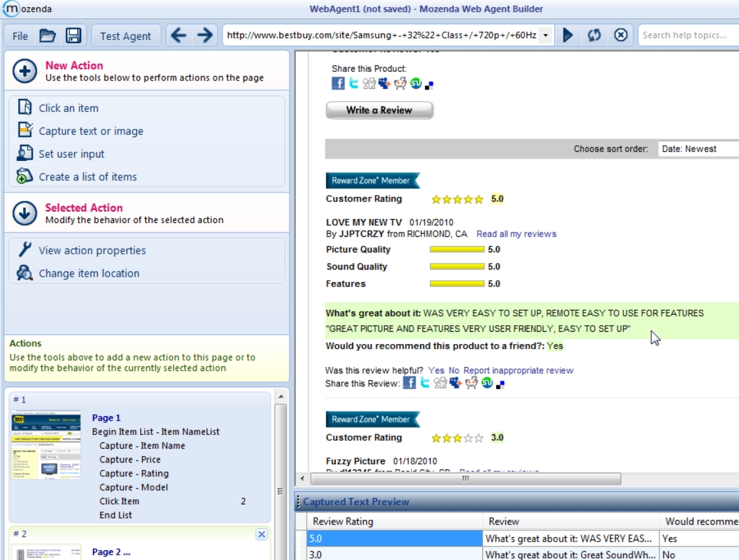Select the Set user input tool
739x560 pixels.
point(71,154)
